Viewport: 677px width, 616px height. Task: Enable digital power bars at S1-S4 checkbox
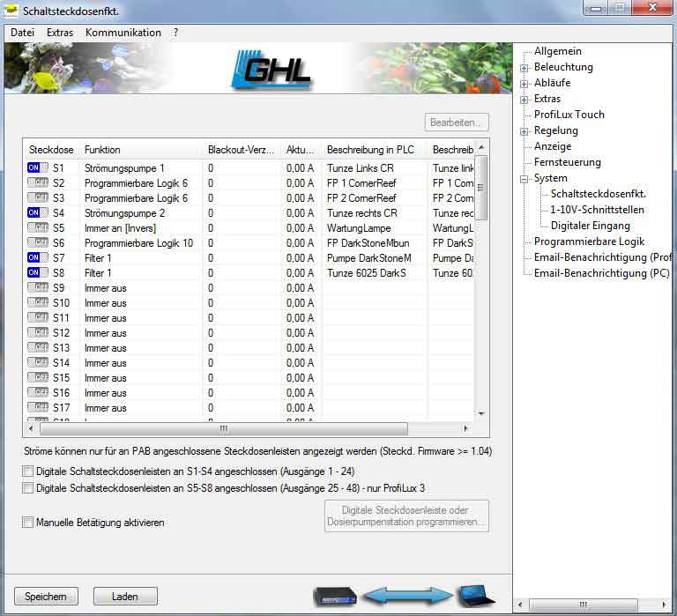[x=28, y=471]
